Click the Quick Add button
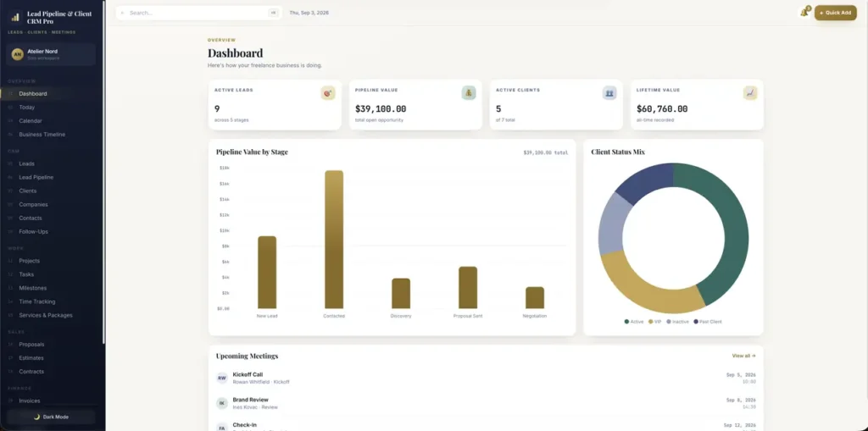868x431 pixels. point(835,13)
